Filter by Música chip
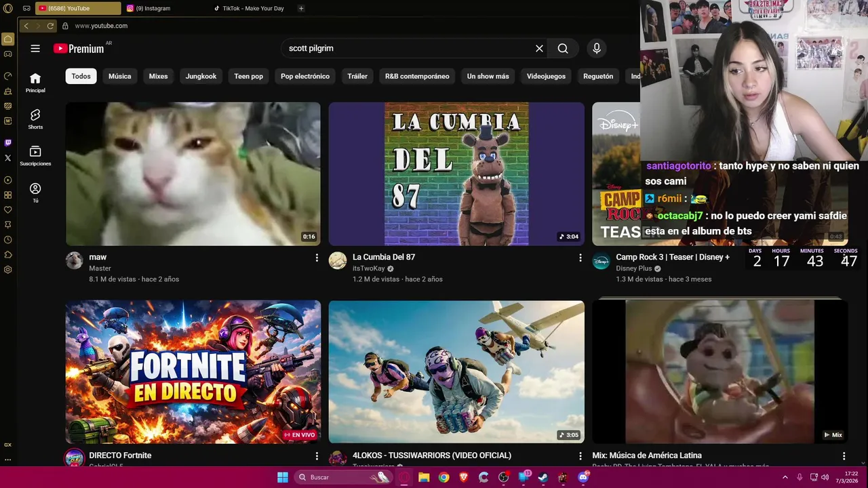 (119, 76)
